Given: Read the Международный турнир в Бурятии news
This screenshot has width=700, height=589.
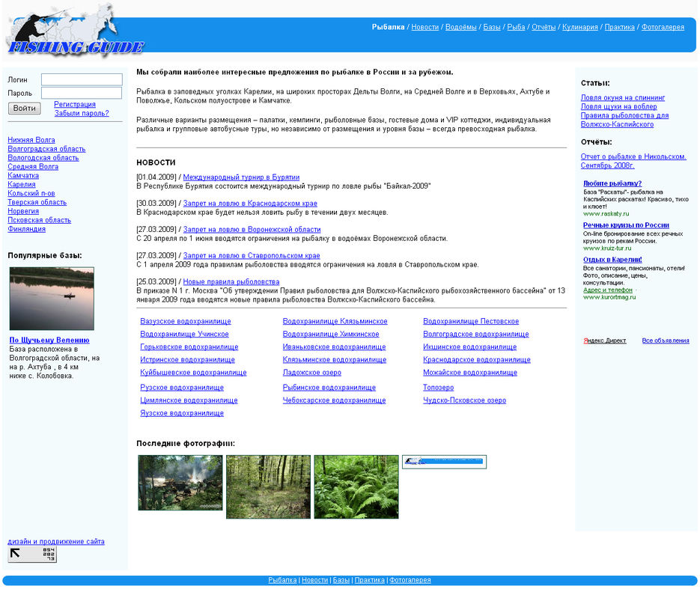Looking at the screenshot, I should click(241, 177).
